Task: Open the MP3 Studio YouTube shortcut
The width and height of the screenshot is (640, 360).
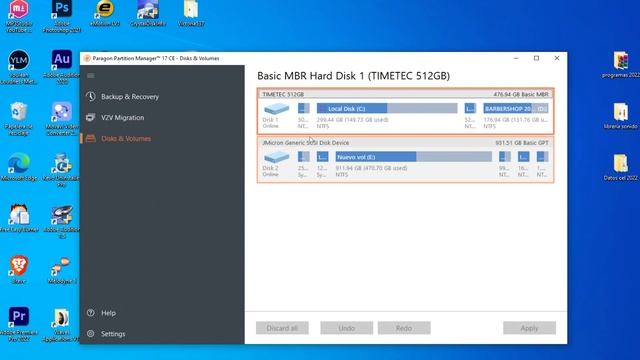Action: (x=18, y=16)
